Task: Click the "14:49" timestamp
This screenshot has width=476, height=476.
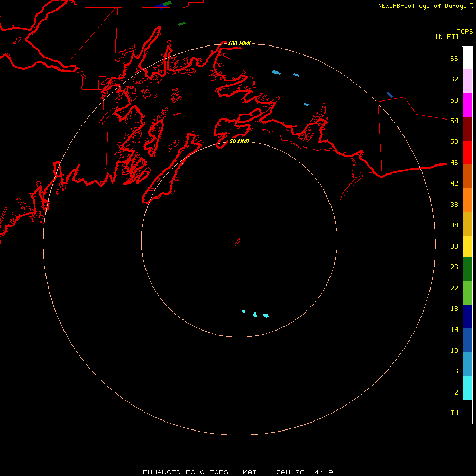Action: click(322, 472)
